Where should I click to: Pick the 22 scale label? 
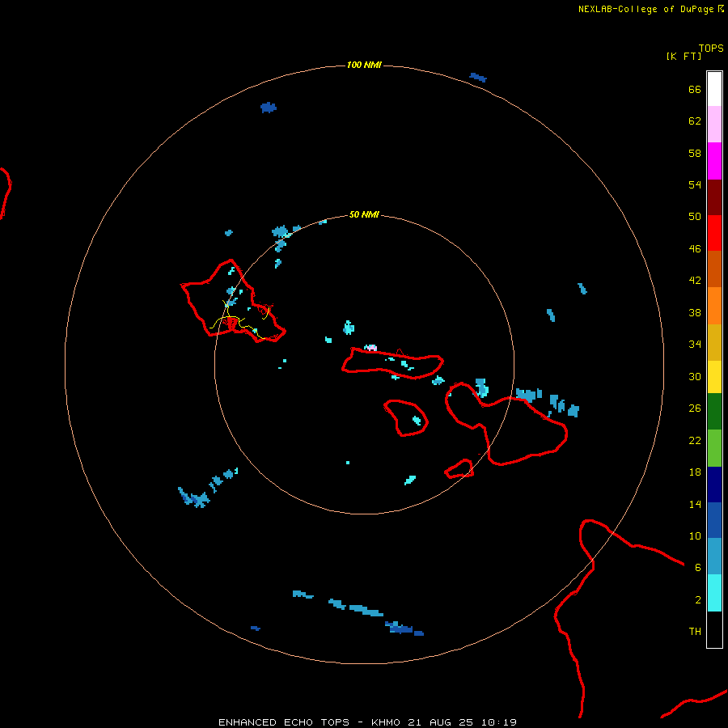coord(695,441)
